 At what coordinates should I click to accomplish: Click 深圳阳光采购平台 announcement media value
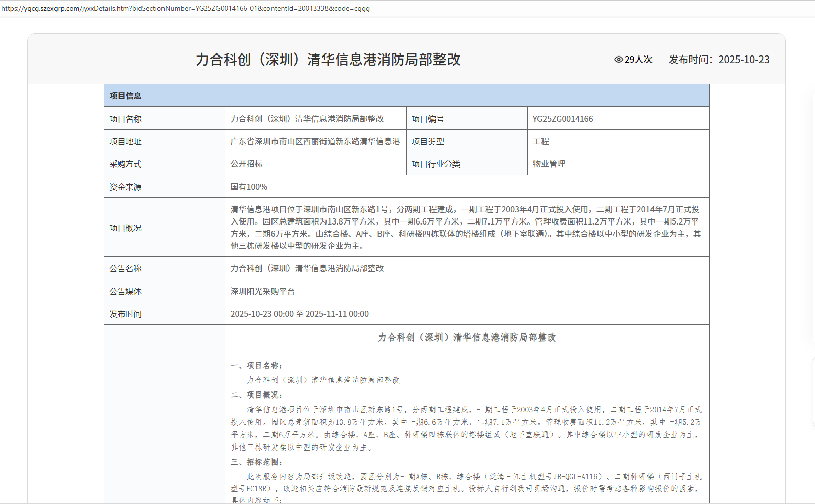262,292
